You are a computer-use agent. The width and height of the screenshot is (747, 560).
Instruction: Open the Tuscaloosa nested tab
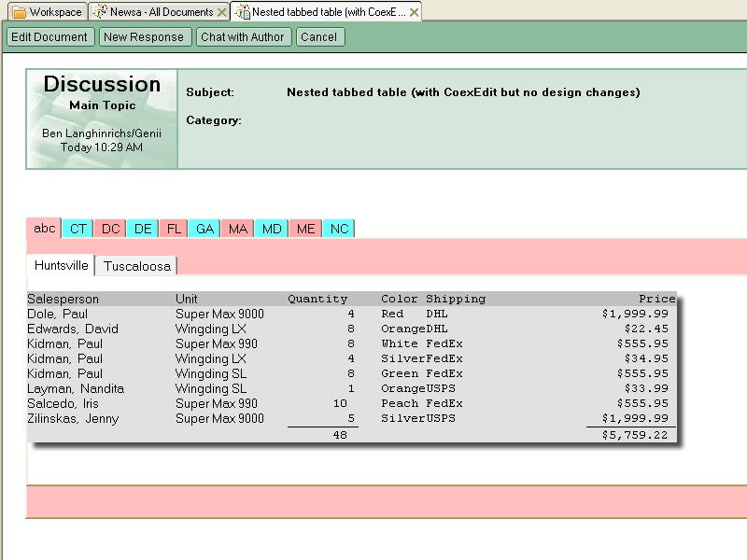(136, 266)
